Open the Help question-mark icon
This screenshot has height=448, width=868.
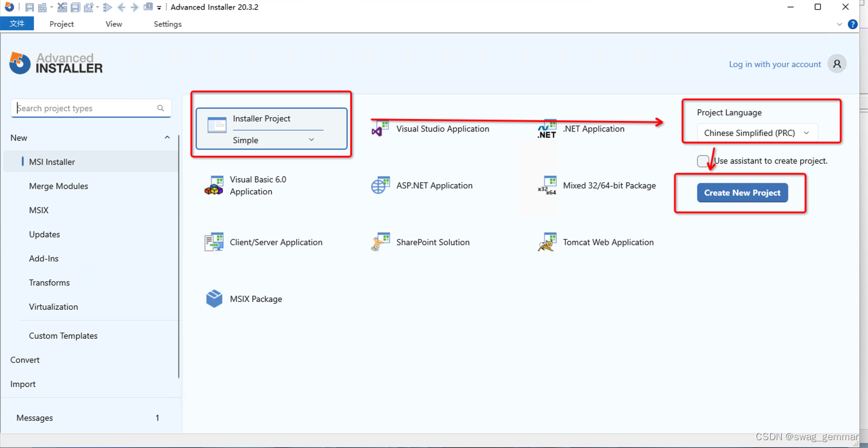click(852, 24)
